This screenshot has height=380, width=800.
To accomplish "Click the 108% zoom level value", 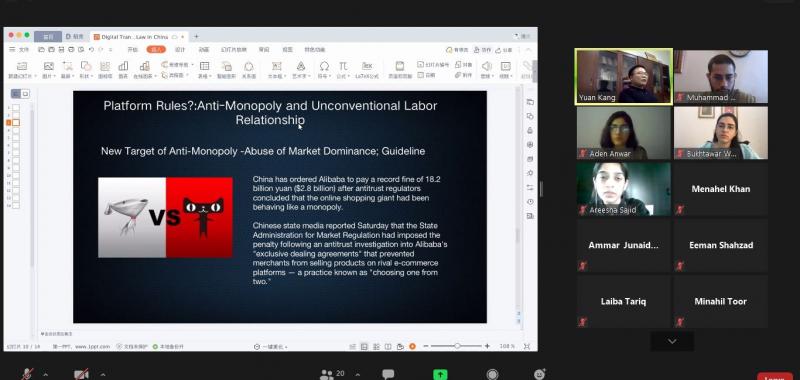I will click(x=507, y=346).
